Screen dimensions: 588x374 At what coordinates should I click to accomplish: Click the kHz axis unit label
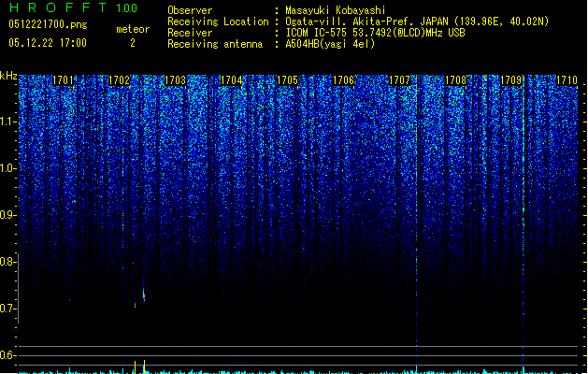[8, 76]
